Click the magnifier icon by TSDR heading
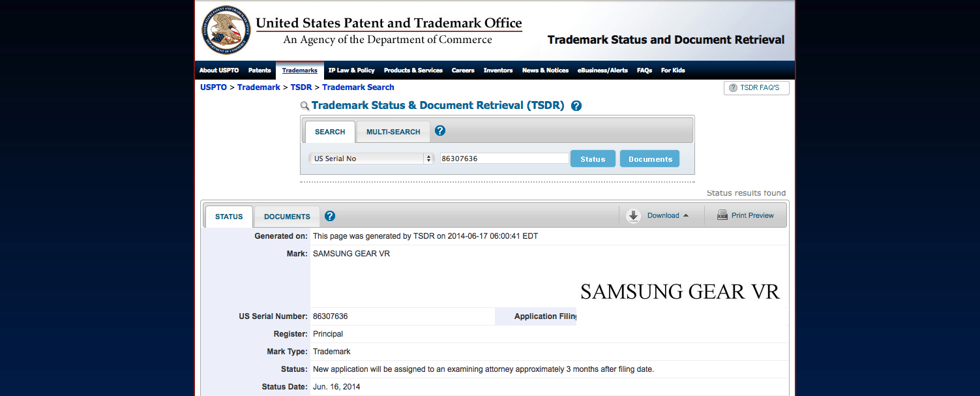The height and width of the screenshot is (396, 980). [304, 106]
